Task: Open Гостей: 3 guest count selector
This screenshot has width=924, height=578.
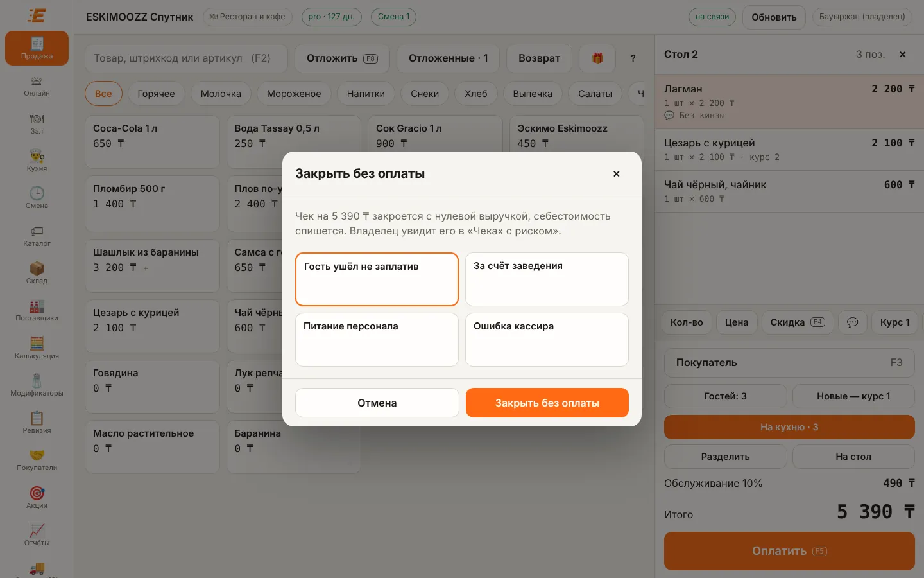Action: click(725, 396)
